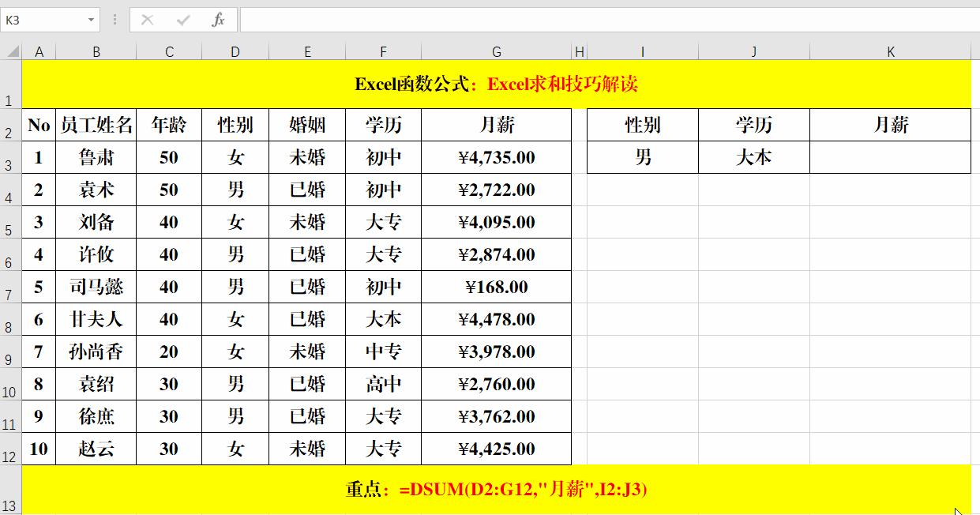Click the empty 月薪 result cell K3
Image resolution: width=980 pixels, height=515 pixels.
click(x=890, y=156)
